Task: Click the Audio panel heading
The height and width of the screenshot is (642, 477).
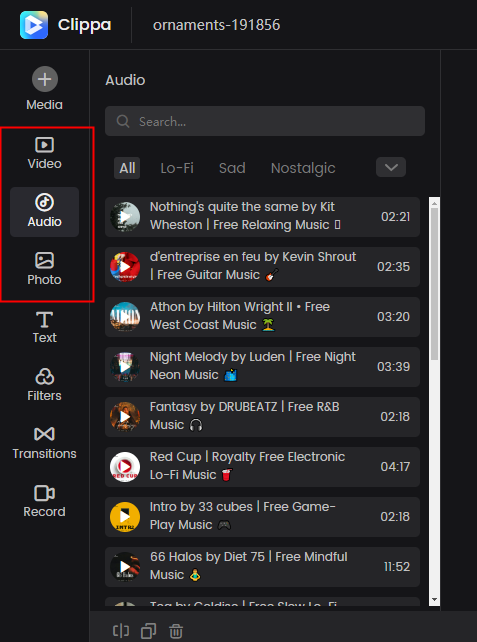Action: coord(125,80)
